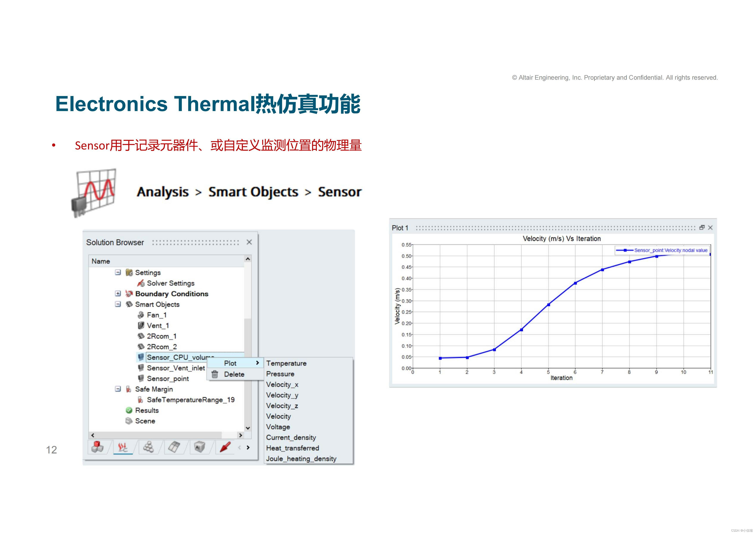
Task: Select the 2Rcom_1 component
Action: tap(162, 336)
